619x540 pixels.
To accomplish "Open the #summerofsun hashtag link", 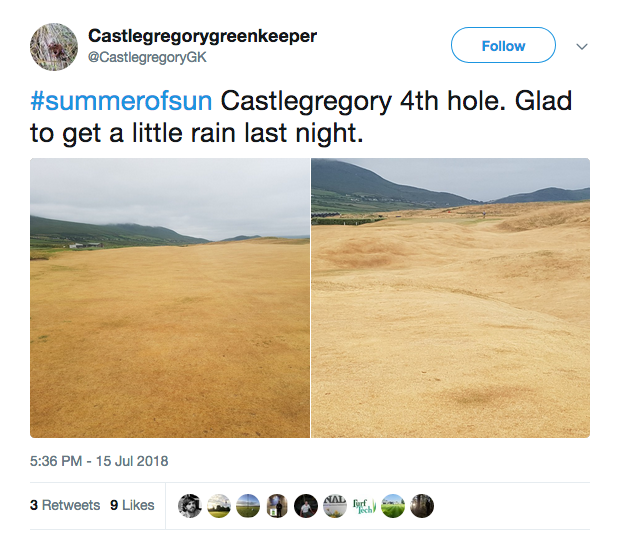I will point(121,101).
